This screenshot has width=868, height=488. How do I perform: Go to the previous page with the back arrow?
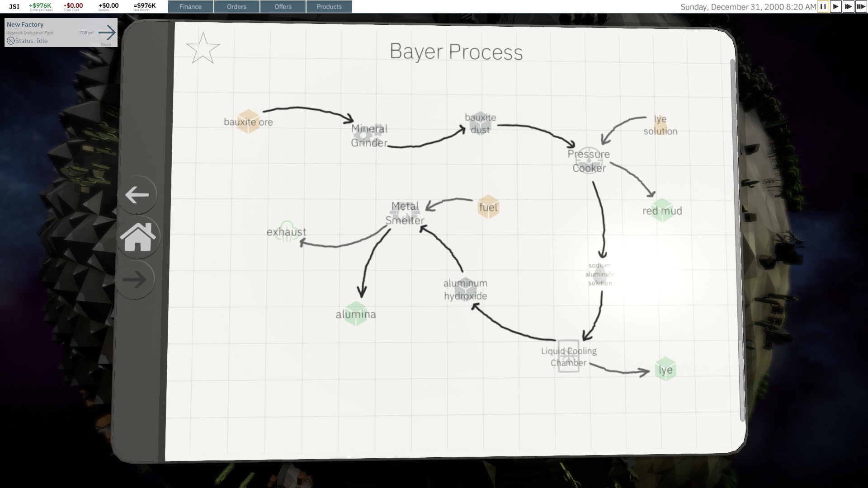[x=137, y=195]
